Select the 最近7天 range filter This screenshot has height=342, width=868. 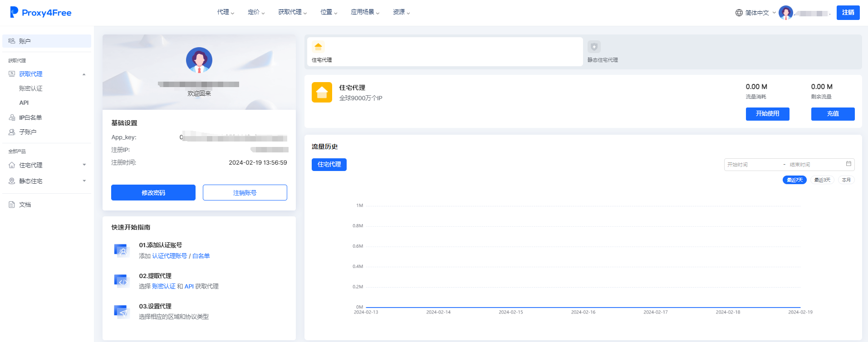click(794, 180)
